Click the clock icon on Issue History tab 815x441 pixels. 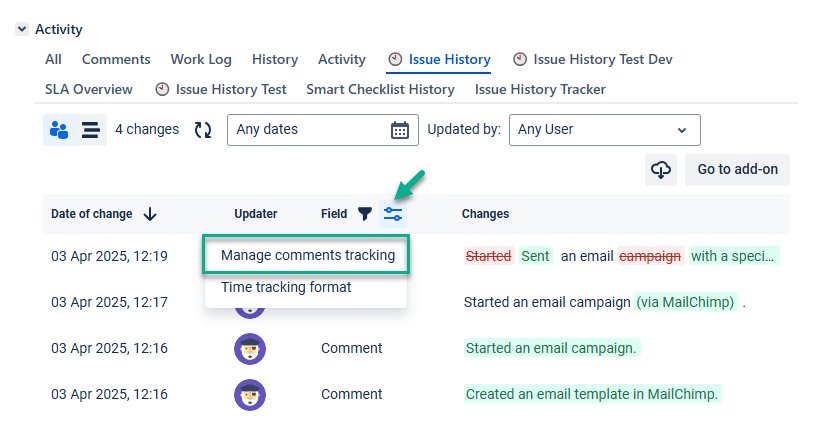(396, 60)
